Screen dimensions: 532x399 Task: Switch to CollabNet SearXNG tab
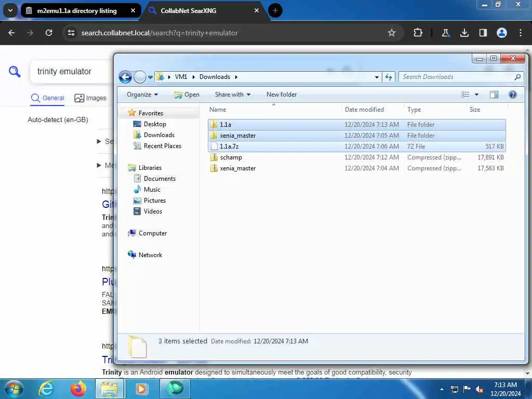[188, 11]
